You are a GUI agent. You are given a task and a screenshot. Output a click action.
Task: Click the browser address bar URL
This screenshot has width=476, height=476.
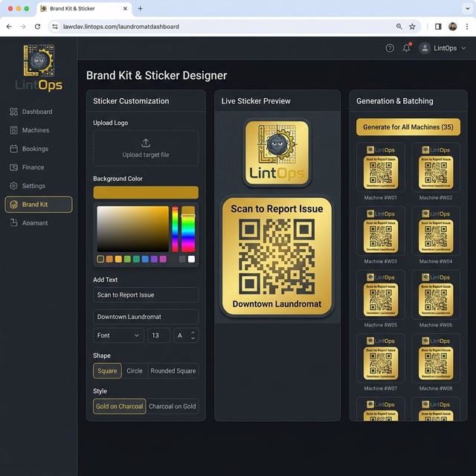coord(120,27)
